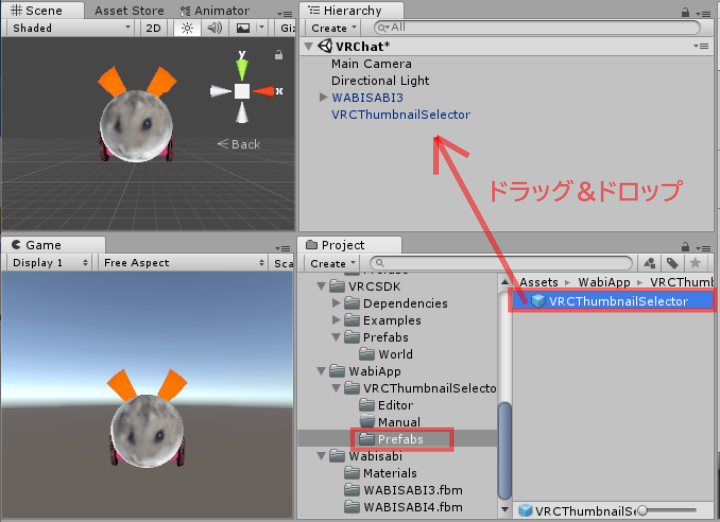Select the WABISABI3.fbm folder
The image size is (720, 522).
(x=404, y=490)
